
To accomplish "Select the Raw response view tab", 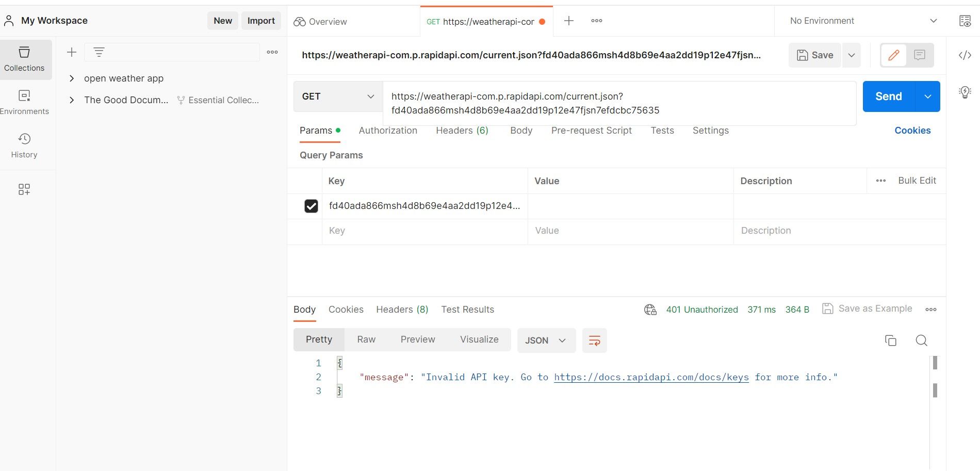I will 366,339.
